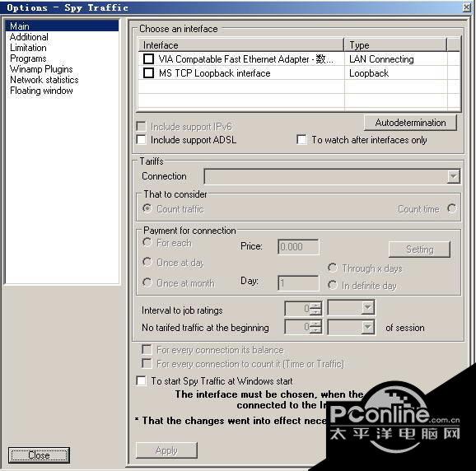Check the VIA Compatable Fast Ethernet Adapter box
The height and width of the screenshot is (471, 476).
point(148,59)
